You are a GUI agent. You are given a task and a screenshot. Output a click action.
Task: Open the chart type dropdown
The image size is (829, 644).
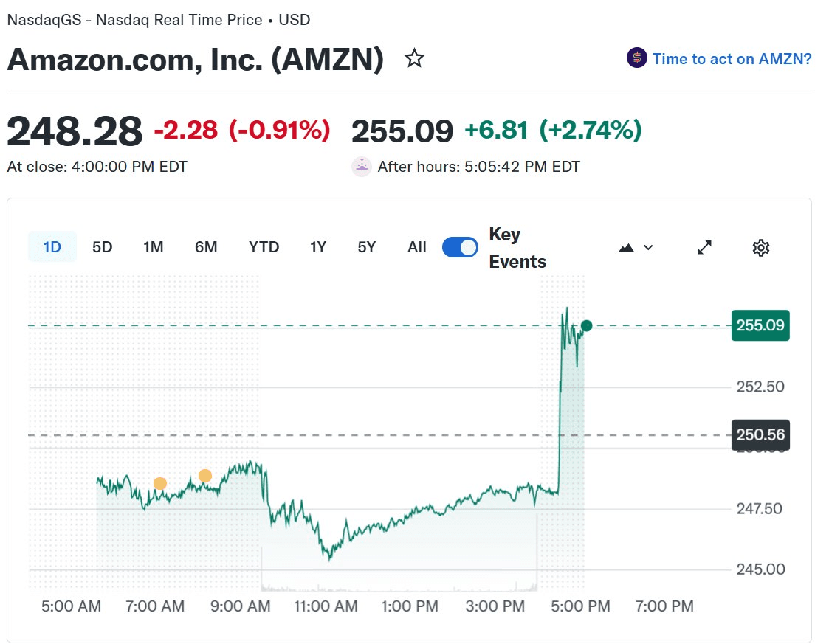point(636,248)
